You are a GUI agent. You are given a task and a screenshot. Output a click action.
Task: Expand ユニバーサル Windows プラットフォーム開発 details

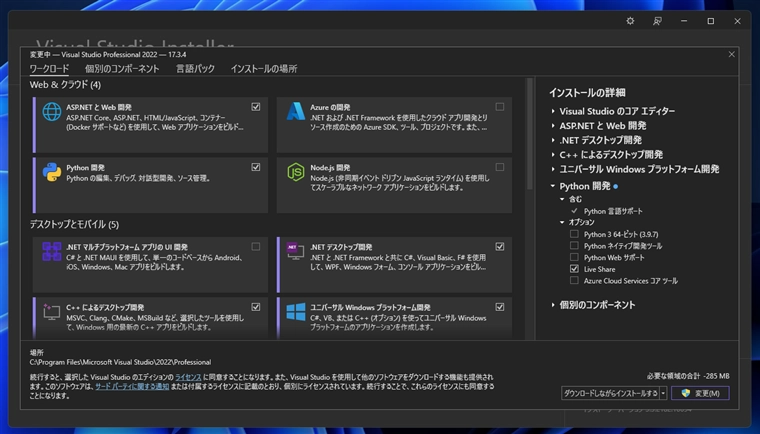(553, 169)
